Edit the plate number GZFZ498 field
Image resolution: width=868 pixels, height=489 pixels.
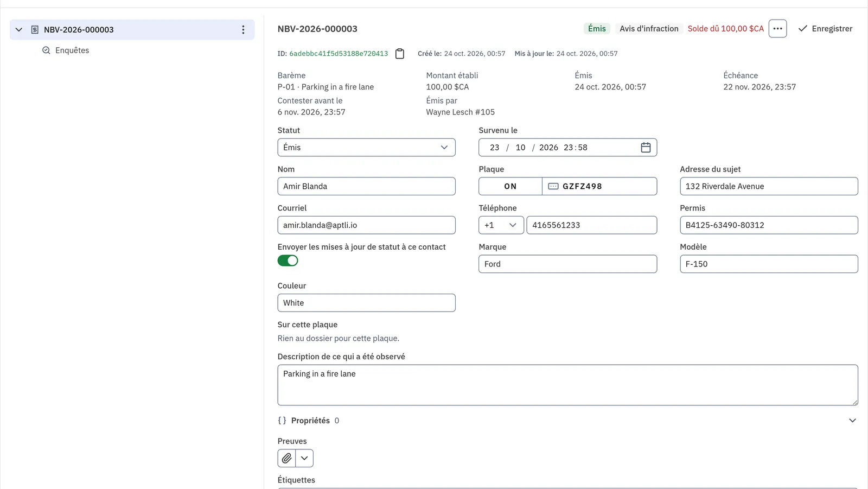599,186
